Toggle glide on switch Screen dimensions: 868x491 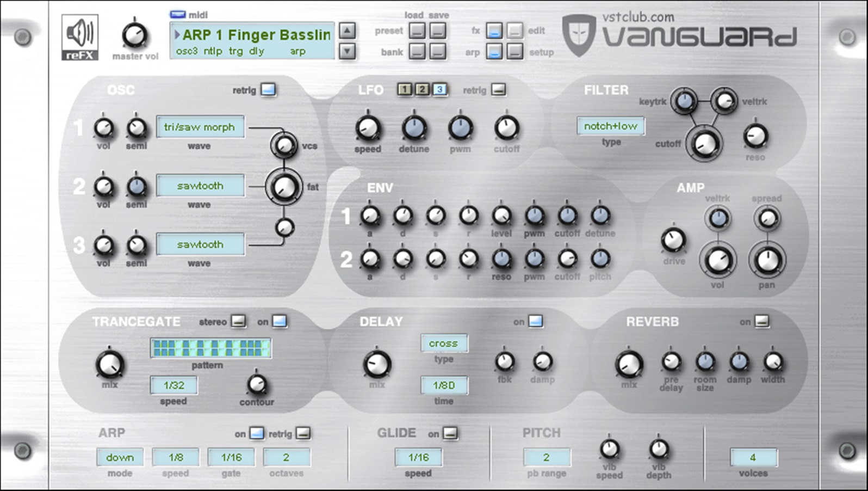pyautogui.click(x=450, y=433)
